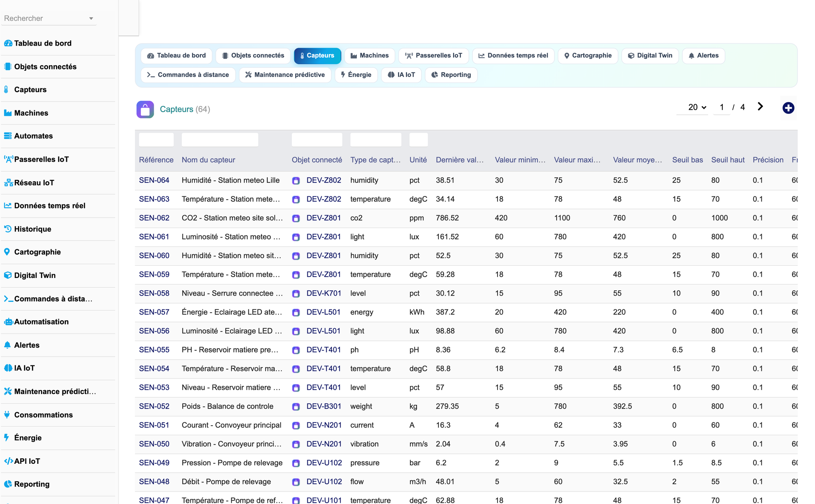
Task: Sort by the Précision column header
Action: [x=768, y=160]
